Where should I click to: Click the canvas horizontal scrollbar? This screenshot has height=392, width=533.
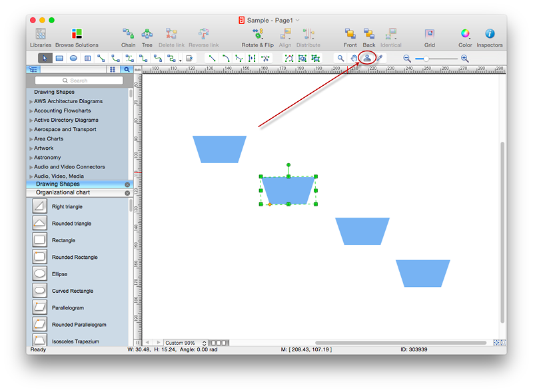[x=401, y=343]
